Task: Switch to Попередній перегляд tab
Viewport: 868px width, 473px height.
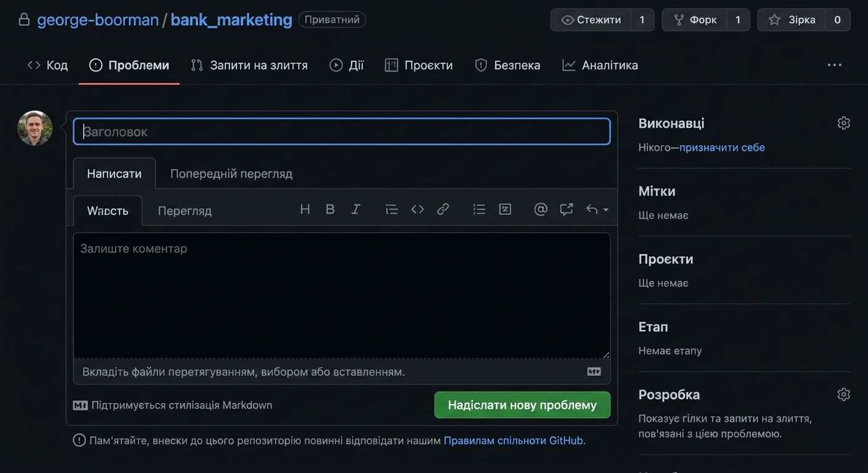Action: 231,174
